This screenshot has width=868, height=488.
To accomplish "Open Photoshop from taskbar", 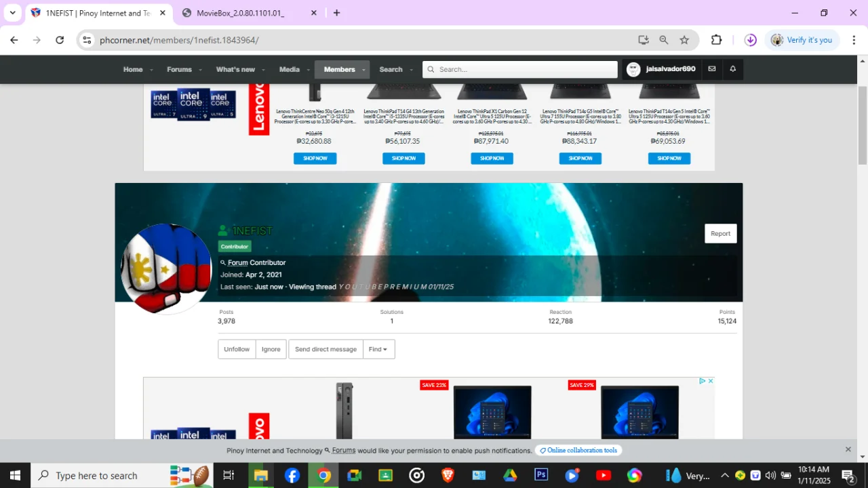I will tap(541, 475).
